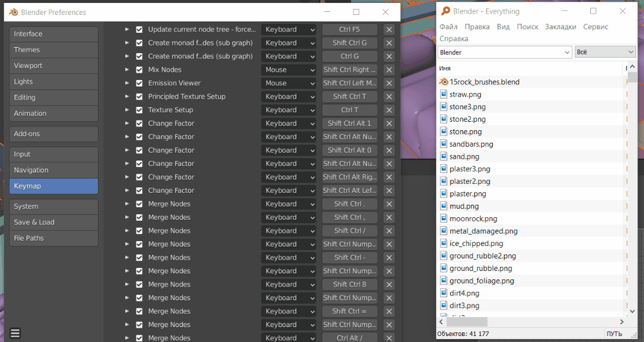The image size is (644, 342).
Task: Disable the Mix Nodes keymap checkbox
Action: click(x=139, y=70)
